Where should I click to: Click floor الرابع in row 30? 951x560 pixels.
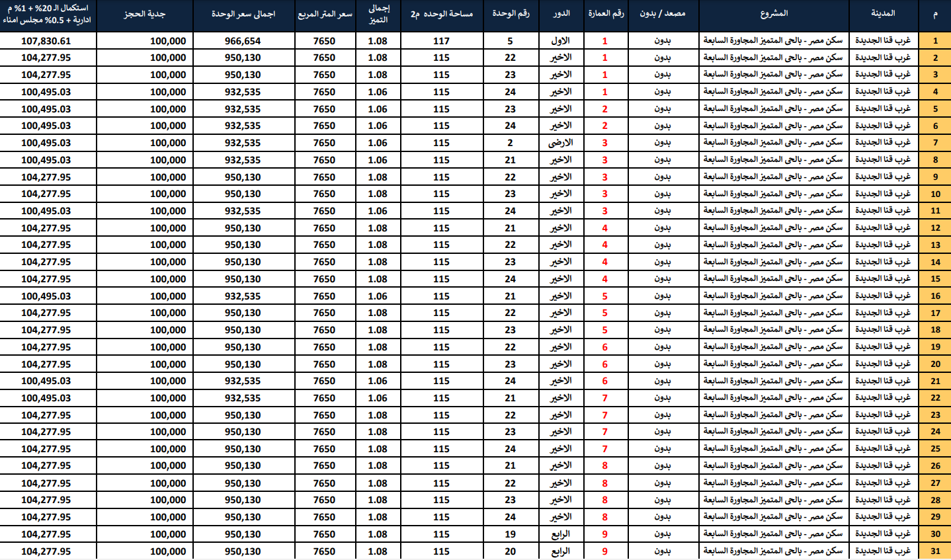coord(561,534)
